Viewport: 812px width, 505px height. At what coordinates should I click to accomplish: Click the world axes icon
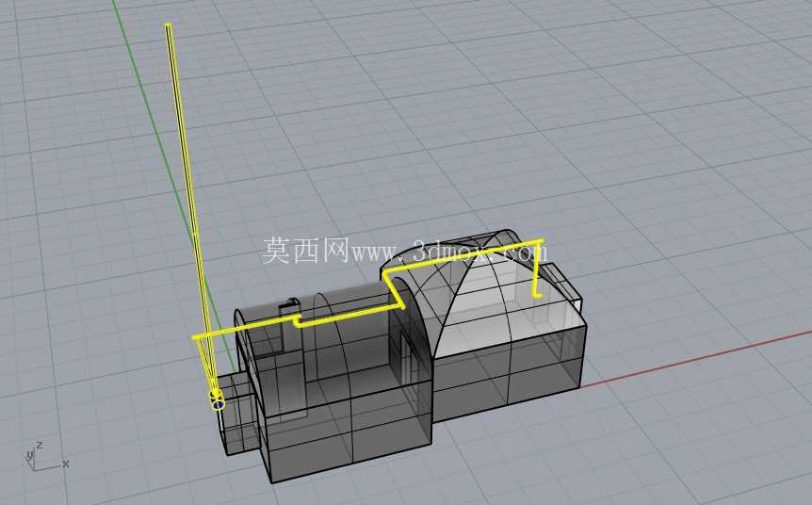pos(45,456)
